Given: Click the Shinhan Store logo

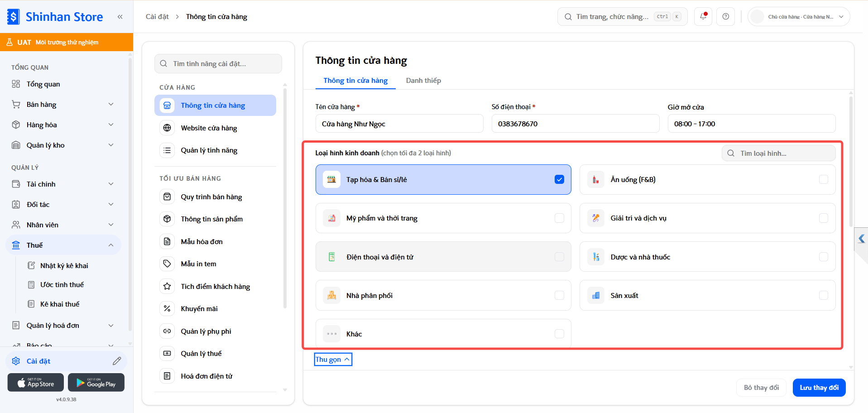Looking at the screenshot, I should [x=55, y=17].
